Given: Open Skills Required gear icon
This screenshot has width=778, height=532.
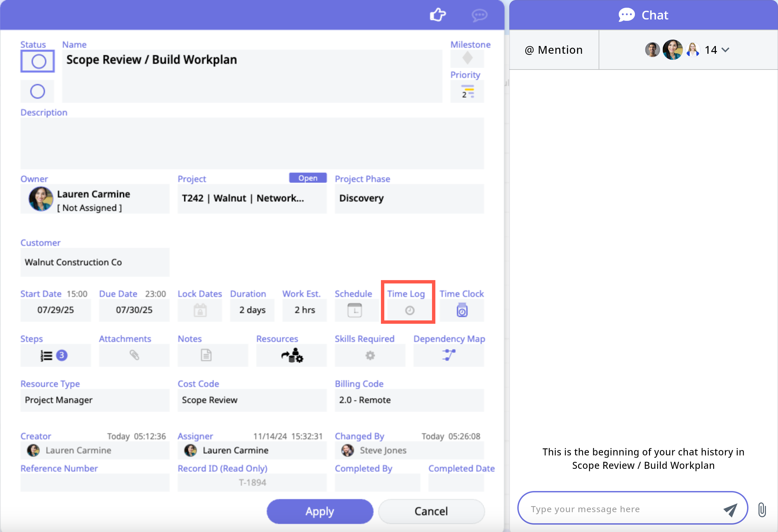Looking at the screenshot, I should pyautogui.click(x=370, y=355).
